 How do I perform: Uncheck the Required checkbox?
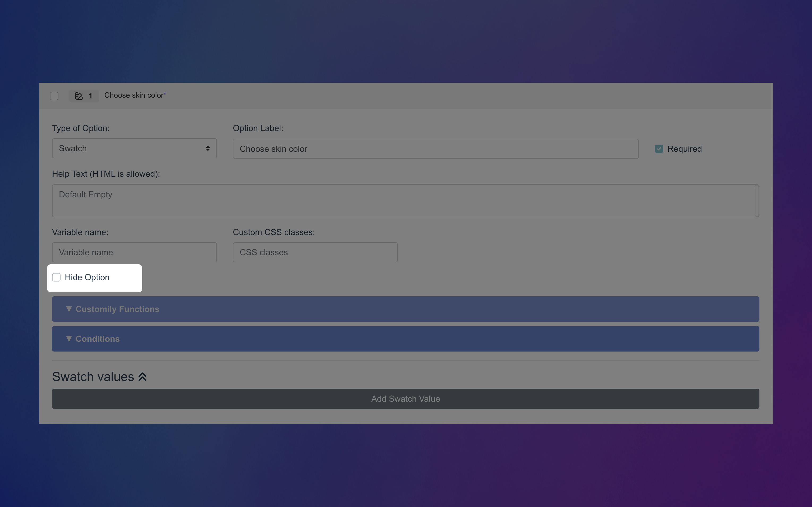point(659,149)
